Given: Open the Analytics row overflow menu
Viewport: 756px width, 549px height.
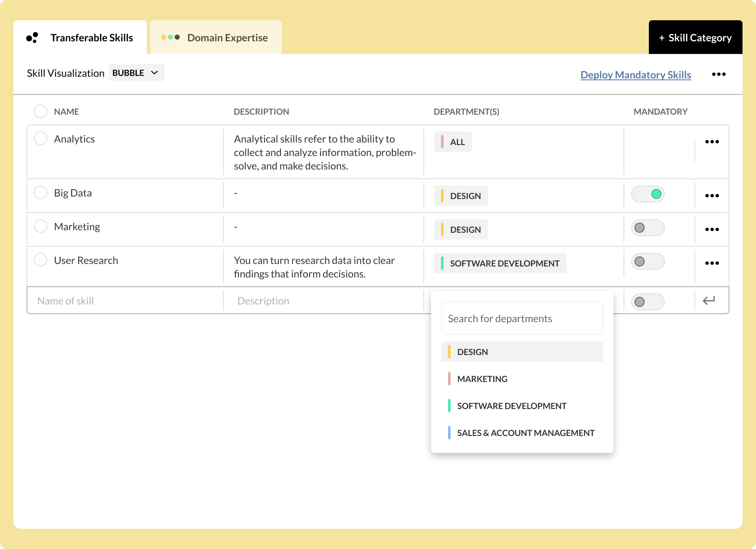Looking at the screenshot, I should (712, 142).
